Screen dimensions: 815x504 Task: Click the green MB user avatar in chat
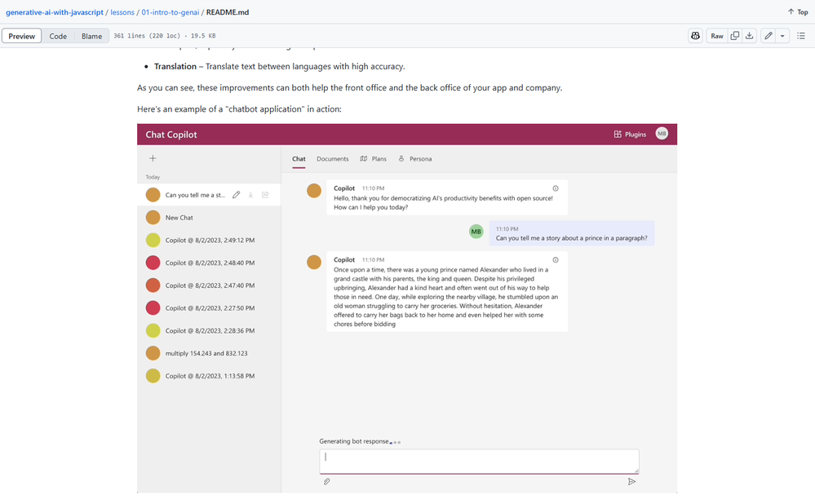coord(476,232)
